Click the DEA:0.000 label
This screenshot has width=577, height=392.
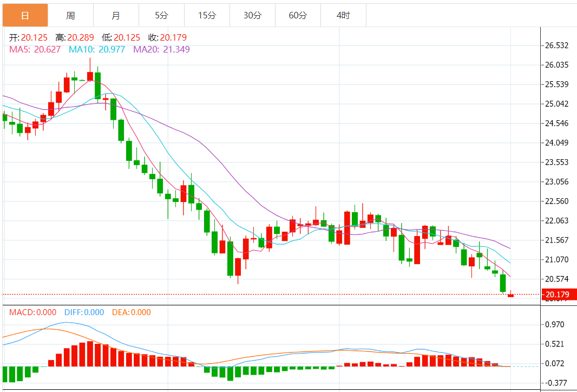pos(132,312)
